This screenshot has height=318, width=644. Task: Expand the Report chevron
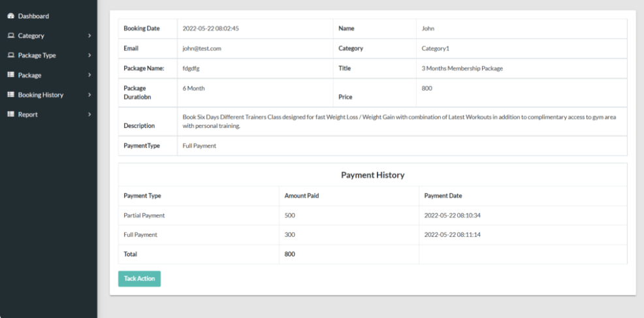coord(89,115)
